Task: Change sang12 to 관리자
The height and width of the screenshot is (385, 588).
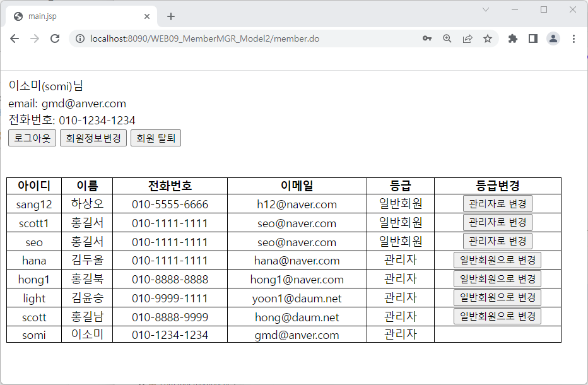Action: tap(498, 204)
